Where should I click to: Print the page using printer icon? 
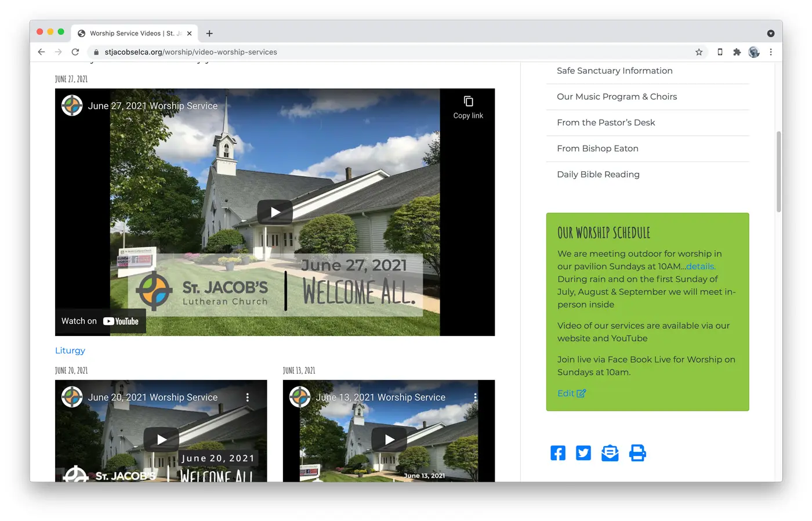coord(637,453)
